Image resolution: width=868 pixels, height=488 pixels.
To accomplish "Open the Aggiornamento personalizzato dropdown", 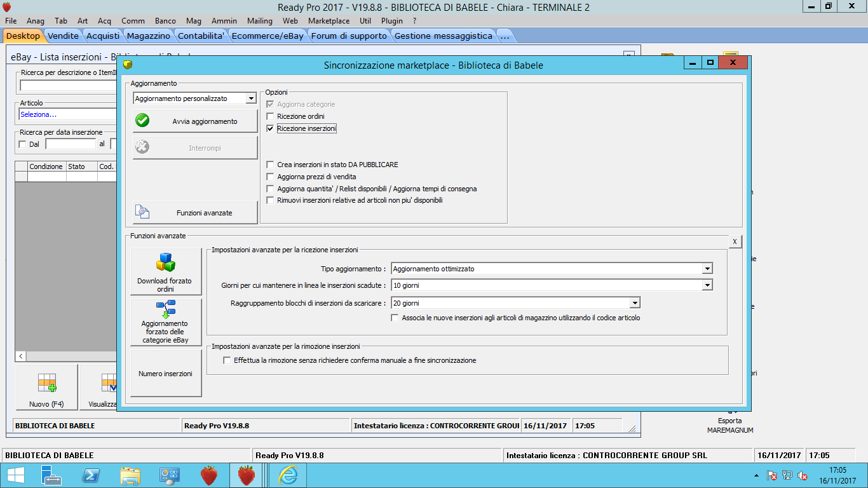I will click(x=251, y=98).
